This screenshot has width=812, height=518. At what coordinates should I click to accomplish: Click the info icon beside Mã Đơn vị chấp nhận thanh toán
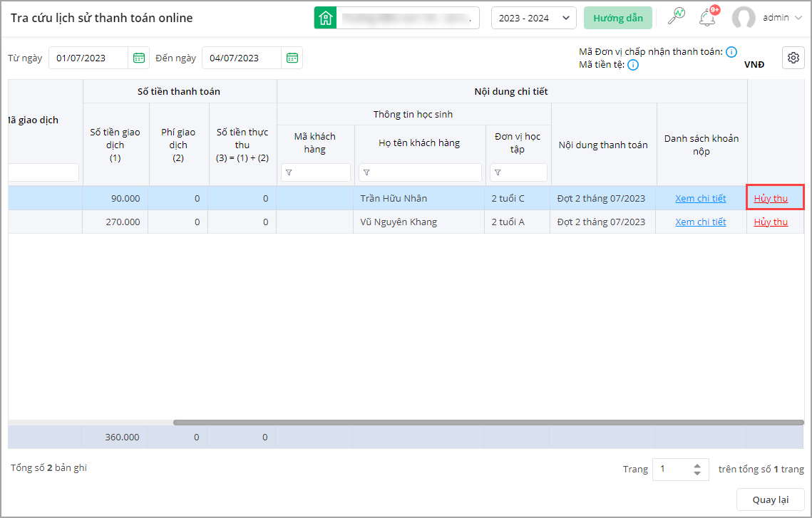[731, 52]
